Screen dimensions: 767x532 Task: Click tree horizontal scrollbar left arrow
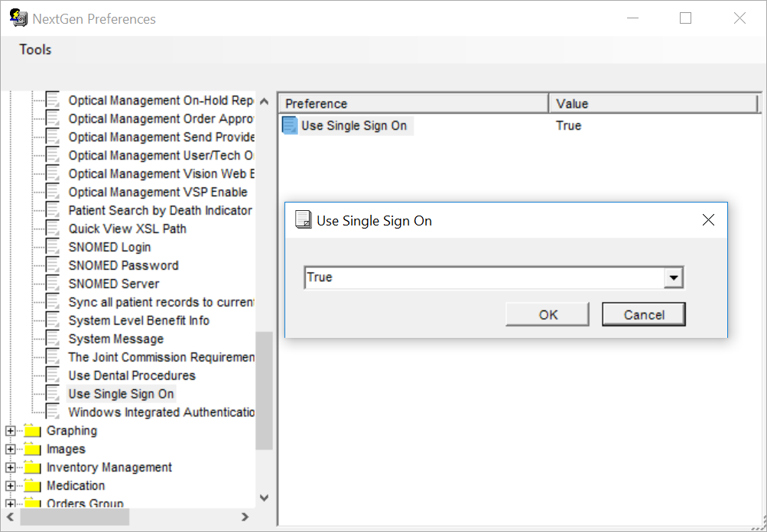[10, 517]
